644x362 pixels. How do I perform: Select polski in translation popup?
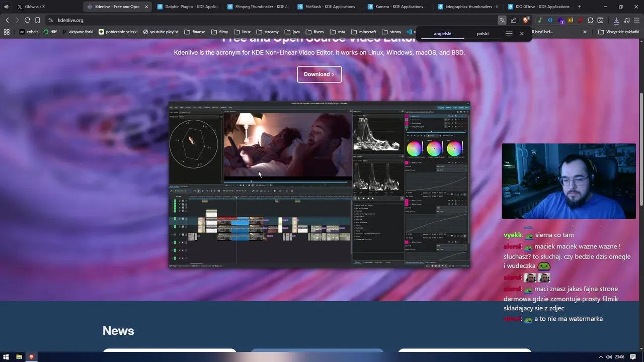(x=482, y=34)
